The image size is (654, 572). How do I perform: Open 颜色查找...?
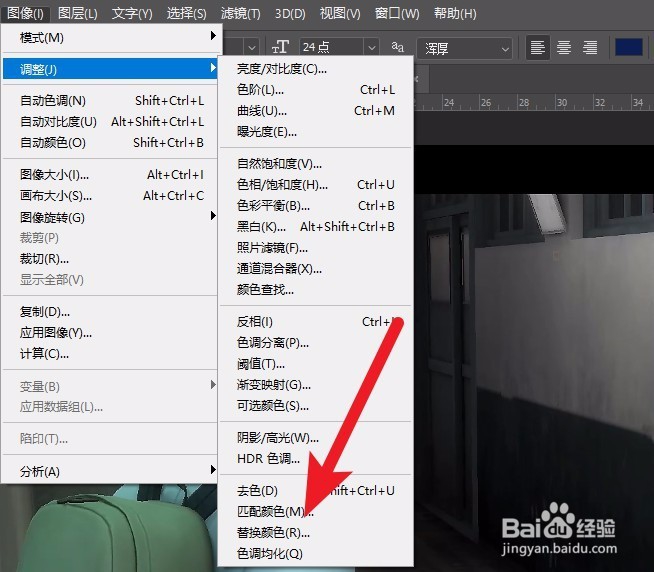316,290
